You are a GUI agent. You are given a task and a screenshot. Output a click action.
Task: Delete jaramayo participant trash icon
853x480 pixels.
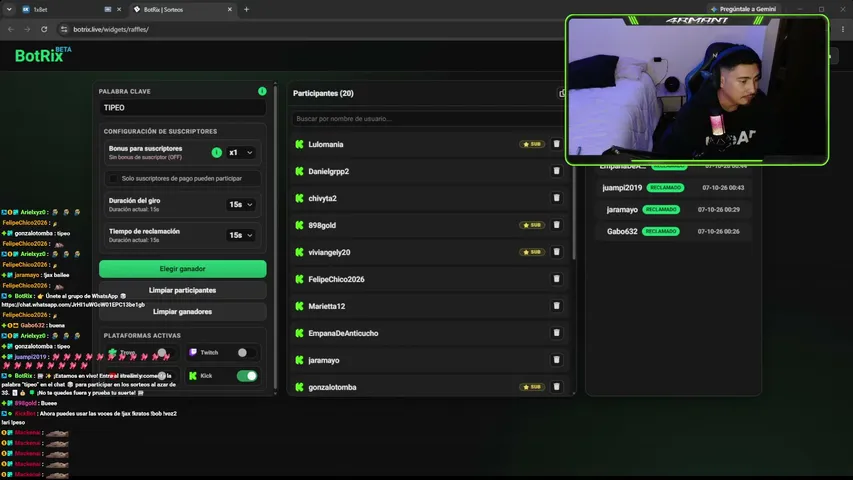coord(556,360)
